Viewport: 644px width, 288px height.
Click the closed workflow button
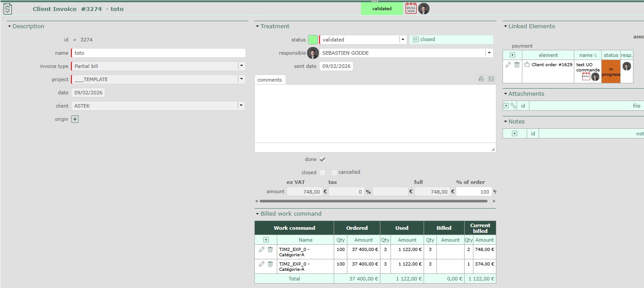click(x=451, y=40)
